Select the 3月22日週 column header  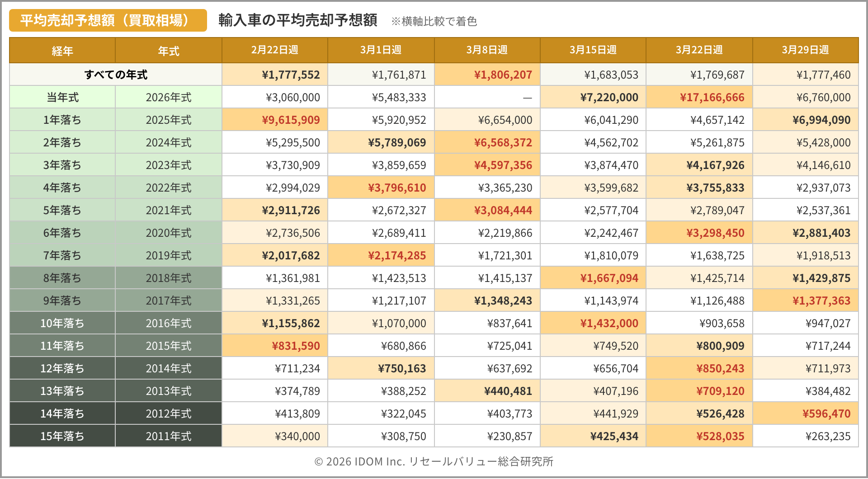coord(699,50)
